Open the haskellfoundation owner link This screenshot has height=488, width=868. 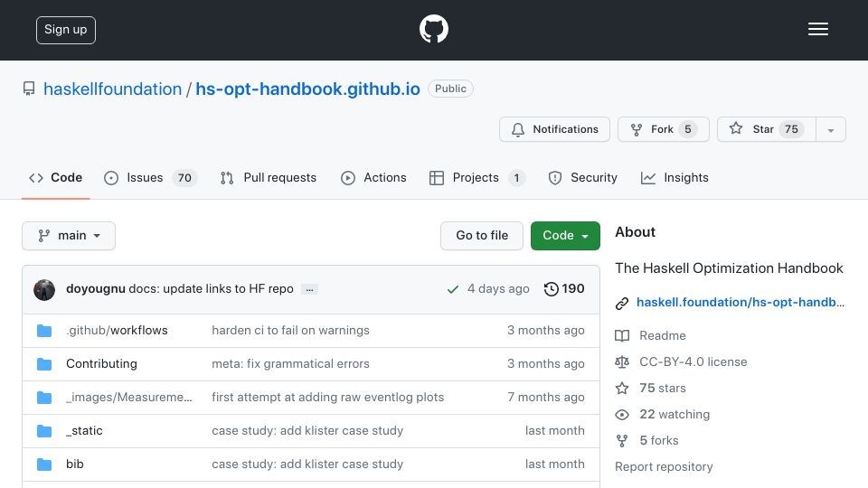pos(112,89)
